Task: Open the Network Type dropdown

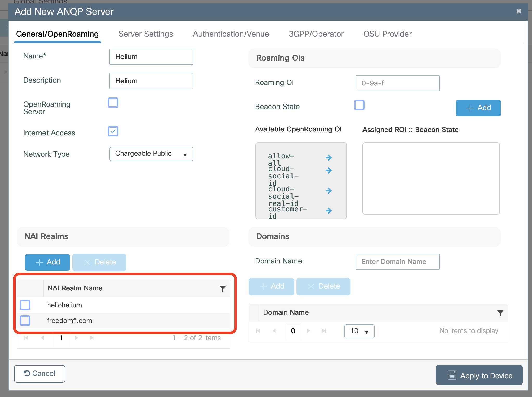Action: [151, 154]
